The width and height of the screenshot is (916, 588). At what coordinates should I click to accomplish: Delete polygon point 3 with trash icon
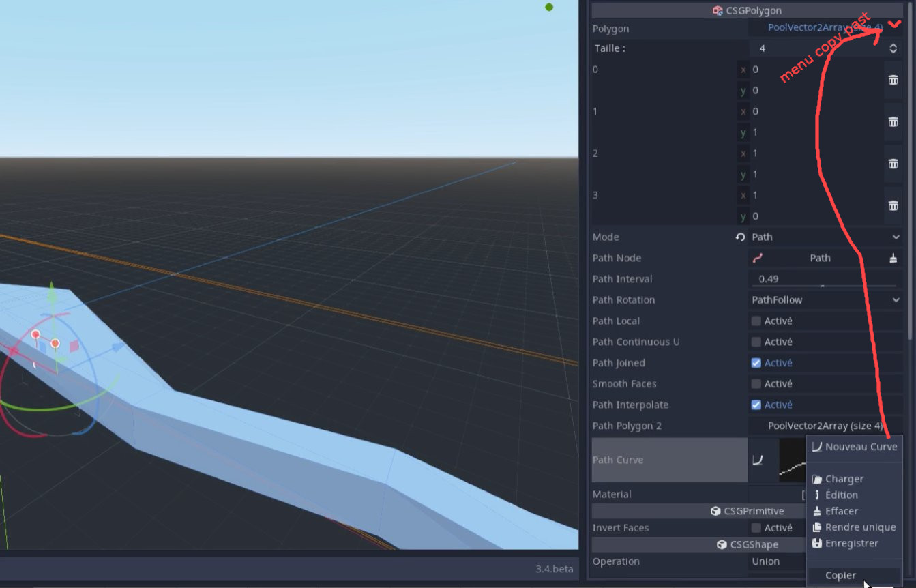(x=893, y=205)
